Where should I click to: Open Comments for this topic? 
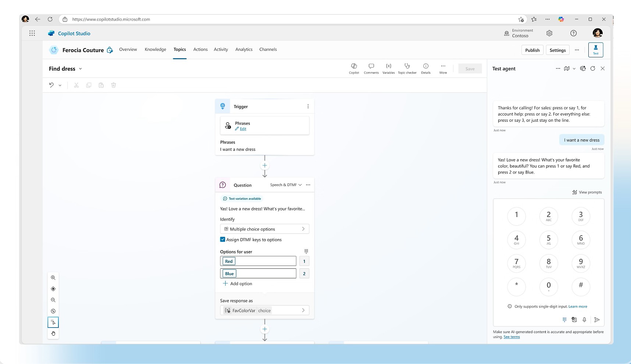371,68
